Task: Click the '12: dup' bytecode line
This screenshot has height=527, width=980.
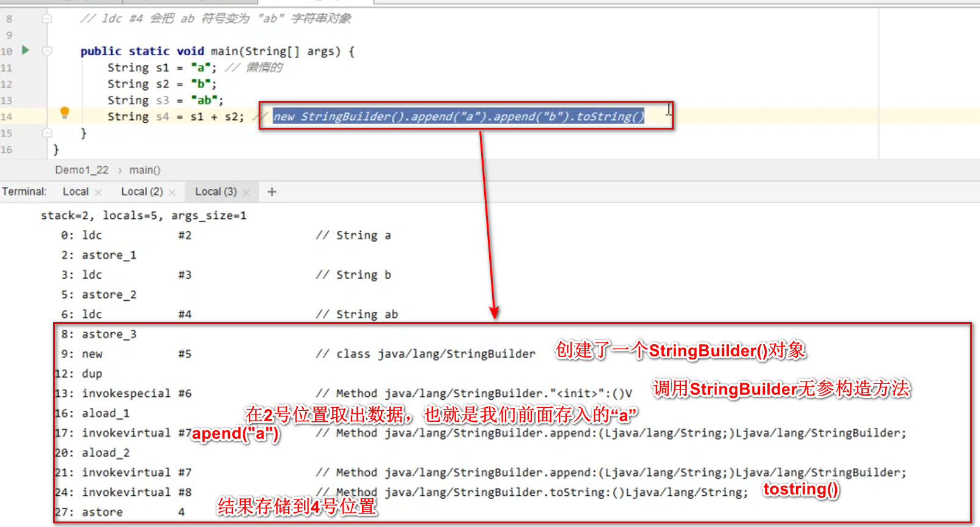Action: (x=78, y=374)
